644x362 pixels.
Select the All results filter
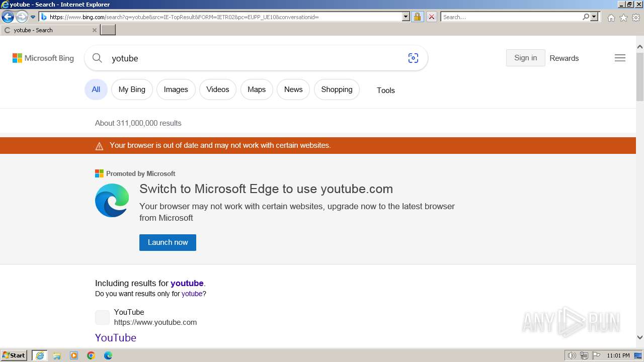[96, 89]
